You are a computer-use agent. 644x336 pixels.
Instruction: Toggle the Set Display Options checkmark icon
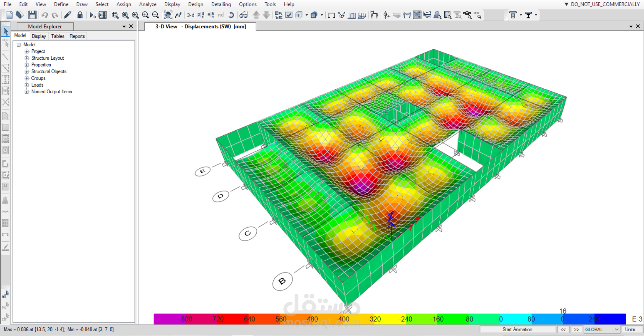click(289, 15)
